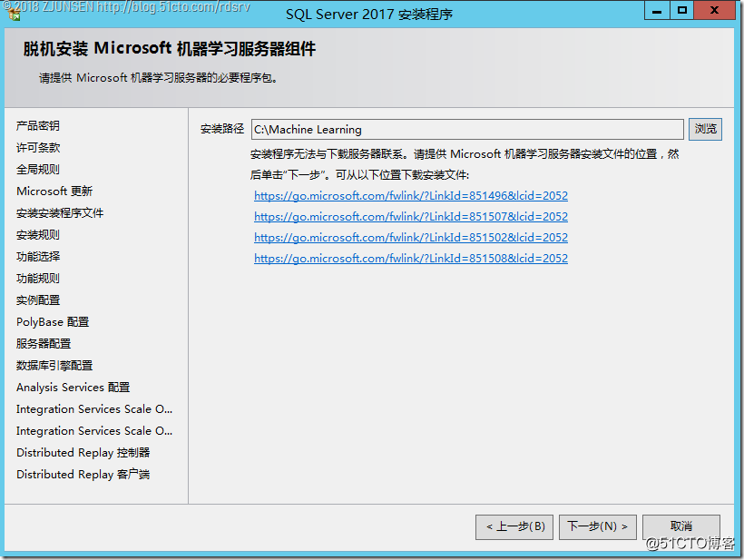The width and height of the screenshot is (744, 560).
Task: Select PolyBase 配置 step in sidebar
Action: click(x=53, y=322)
